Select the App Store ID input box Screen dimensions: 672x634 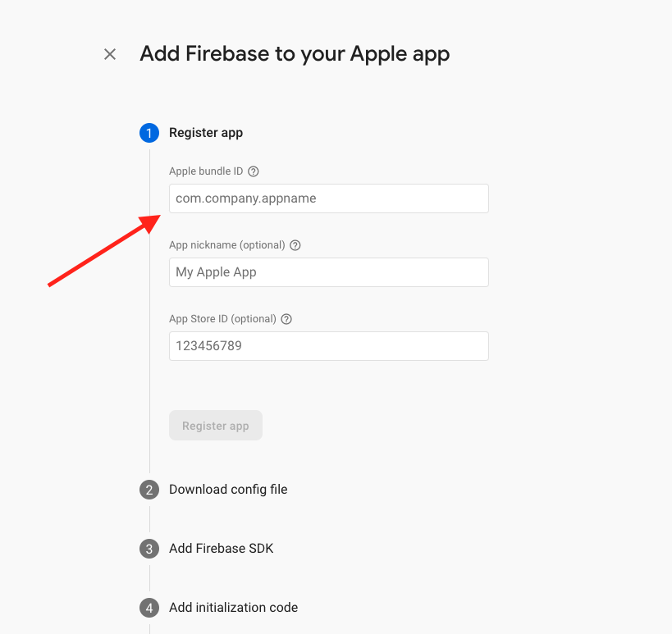(x=328, y=346)
